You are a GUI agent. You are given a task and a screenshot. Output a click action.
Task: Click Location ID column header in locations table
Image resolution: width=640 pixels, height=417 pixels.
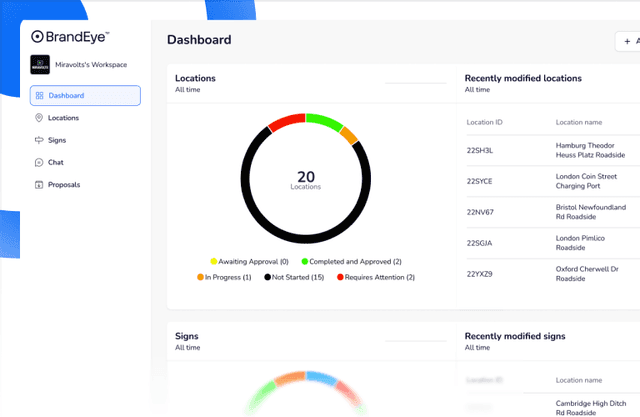click(484, 122)
